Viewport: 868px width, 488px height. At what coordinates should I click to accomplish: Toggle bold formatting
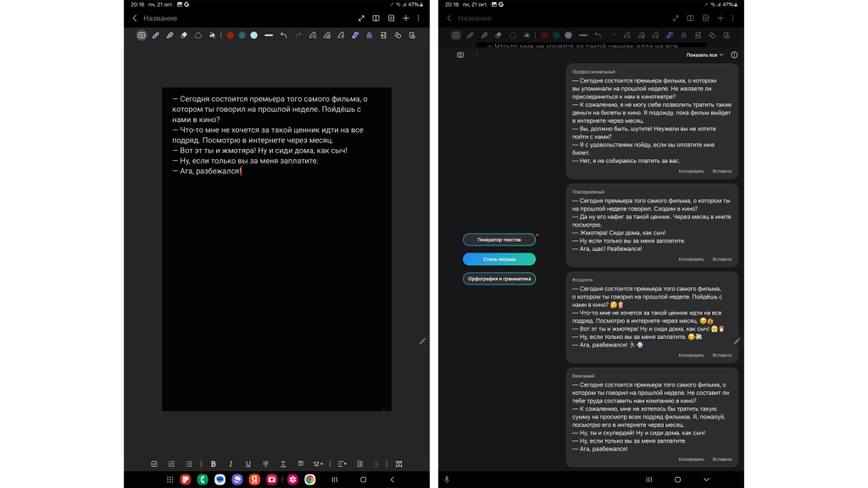pos(213,464)
